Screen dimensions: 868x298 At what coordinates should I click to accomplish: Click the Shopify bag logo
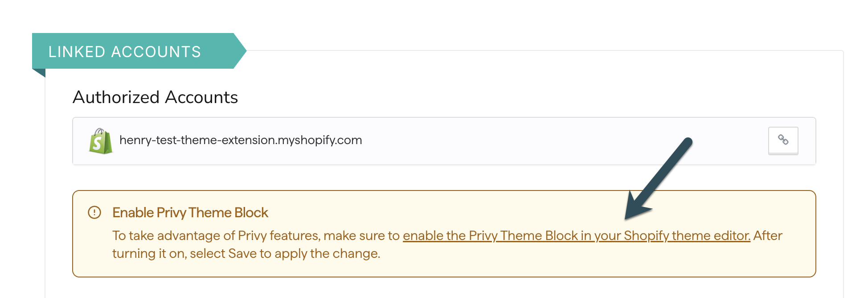tap(101, 141)
